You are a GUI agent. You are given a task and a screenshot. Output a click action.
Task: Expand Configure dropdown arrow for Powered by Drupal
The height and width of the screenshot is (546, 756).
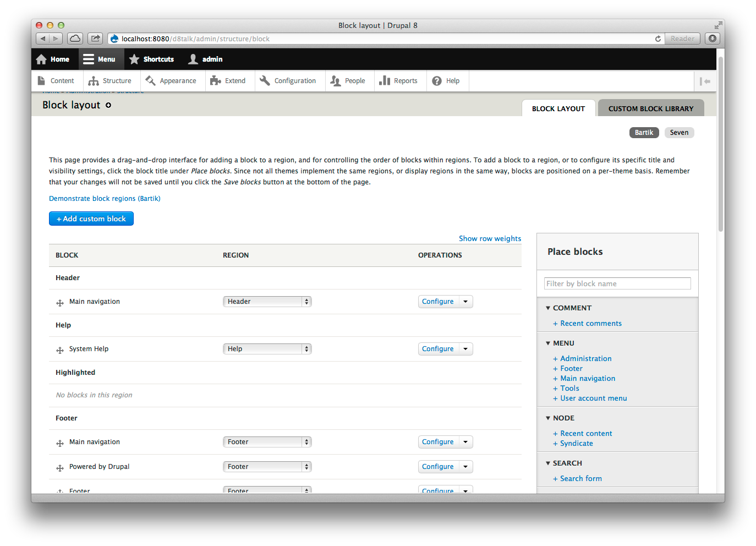click(465, 467)
